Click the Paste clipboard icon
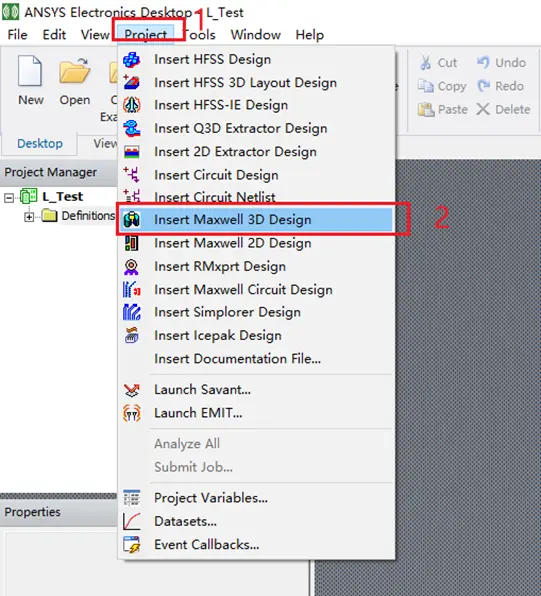The image size is (541, 596). click(x=426, y=109)
